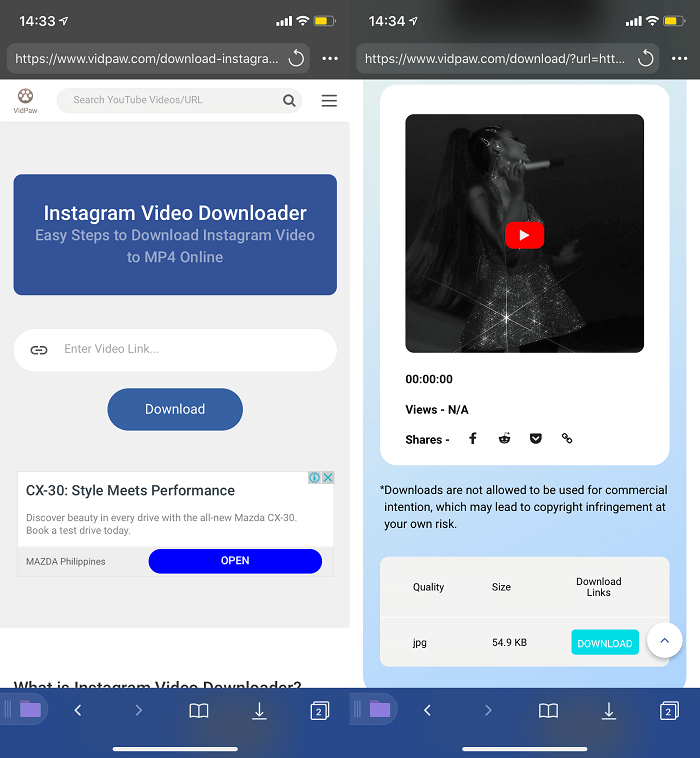Tap the vidpaw.com/download-instagram address bar

click(147, 59)
